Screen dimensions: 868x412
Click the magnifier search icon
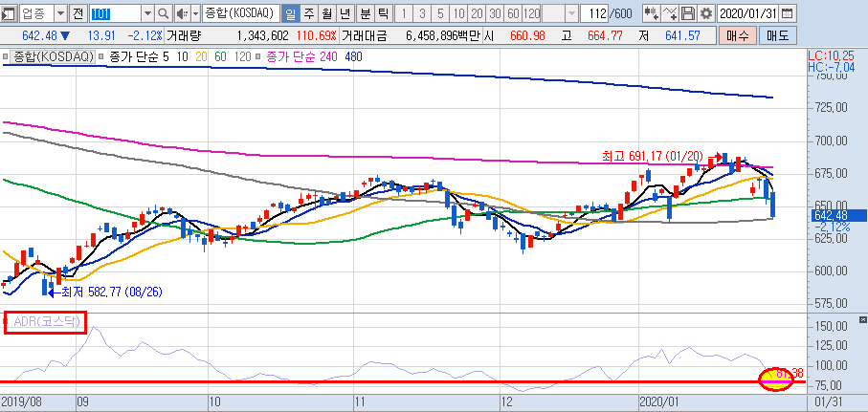point(163,12)
